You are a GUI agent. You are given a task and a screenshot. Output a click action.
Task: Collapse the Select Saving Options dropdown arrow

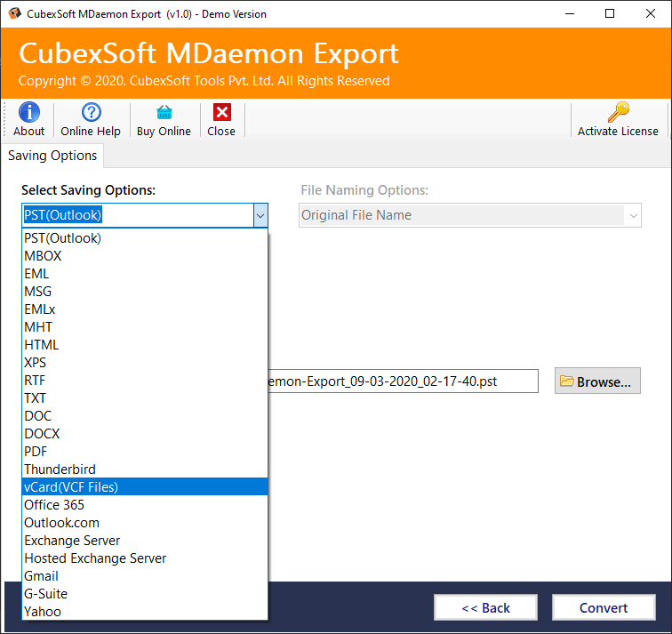pos(260,215)
